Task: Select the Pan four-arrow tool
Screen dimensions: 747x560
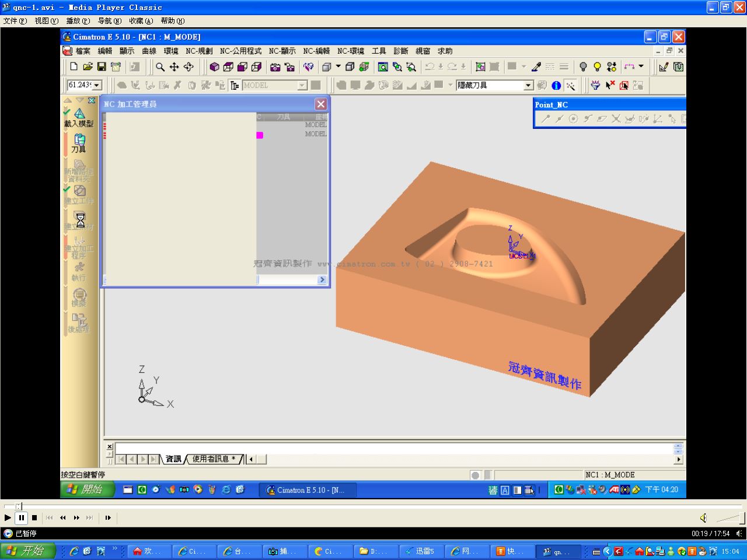Action: pyautogui.click(x=174, y=66)
